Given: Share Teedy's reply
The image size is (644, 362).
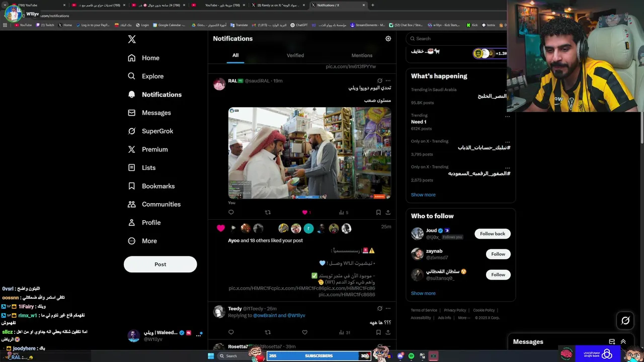Looking at the screenshot, I should [388, 332].
